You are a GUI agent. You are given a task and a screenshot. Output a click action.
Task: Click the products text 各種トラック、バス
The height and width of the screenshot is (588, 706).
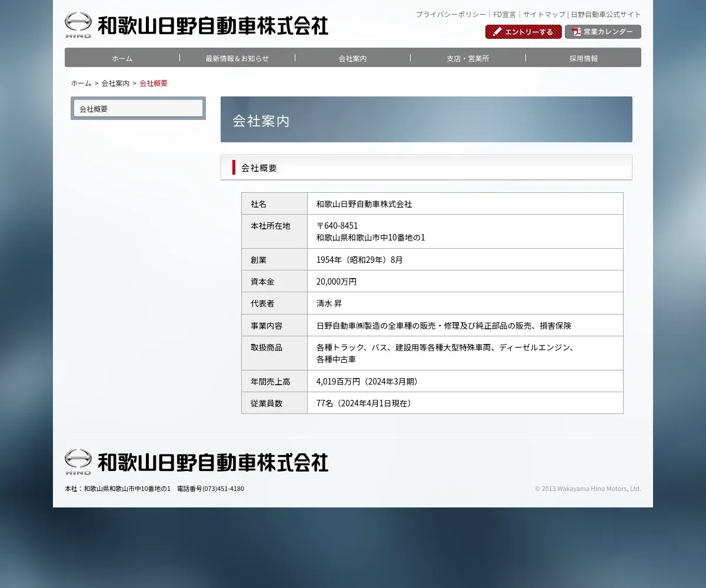[x=445, y=348]
